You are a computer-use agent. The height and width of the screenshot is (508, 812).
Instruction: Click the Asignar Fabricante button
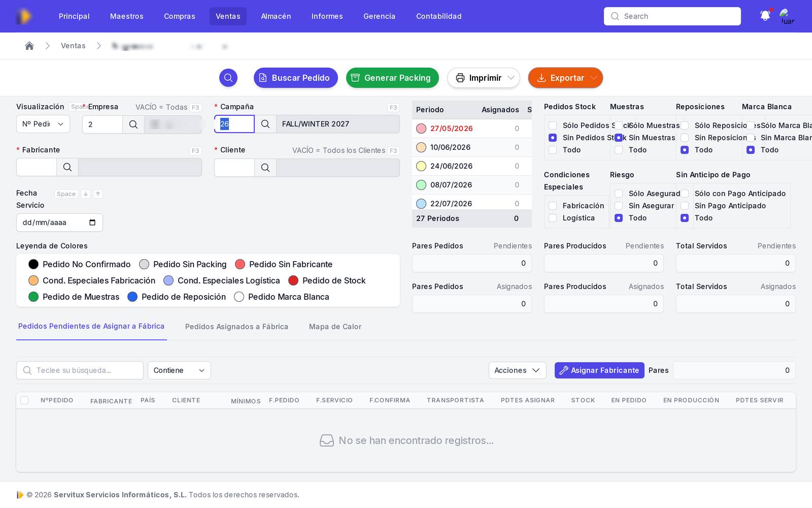pos(599,370)
